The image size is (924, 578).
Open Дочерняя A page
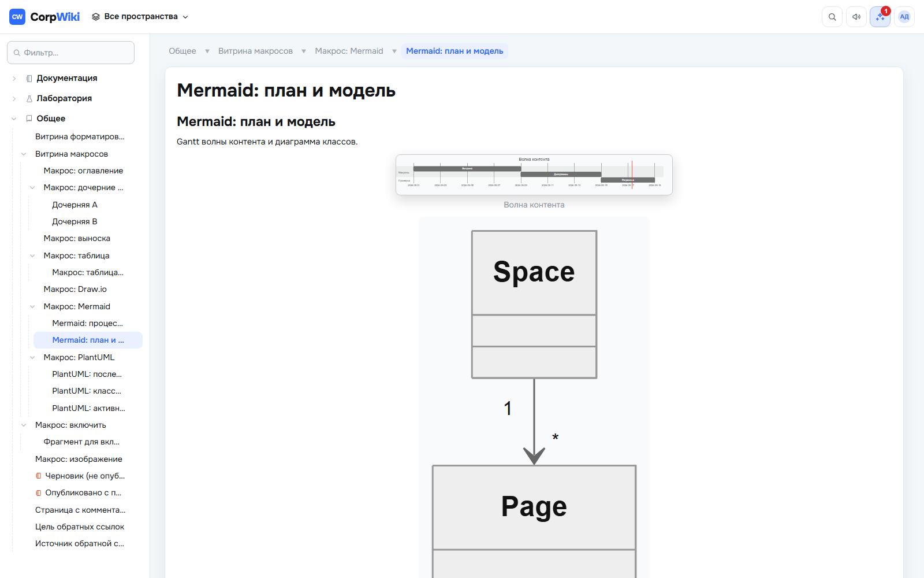point(74,205)
